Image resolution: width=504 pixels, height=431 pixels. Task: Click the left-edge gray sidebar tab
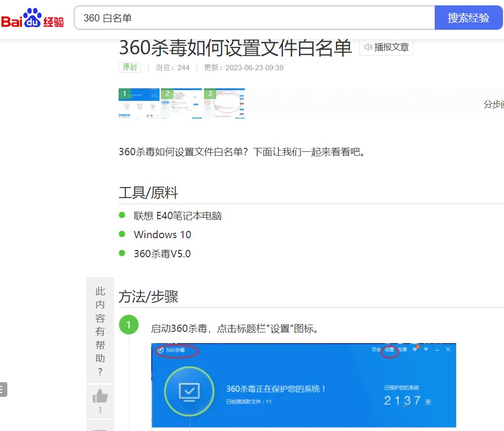pyautogui.click(x=3, y=389)
